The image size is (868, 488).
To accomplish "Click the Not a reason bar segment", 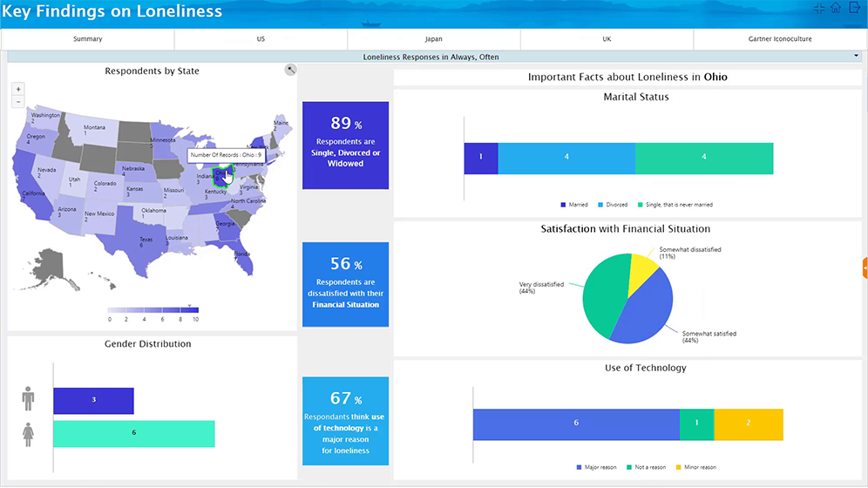I will tap(697, 424).
